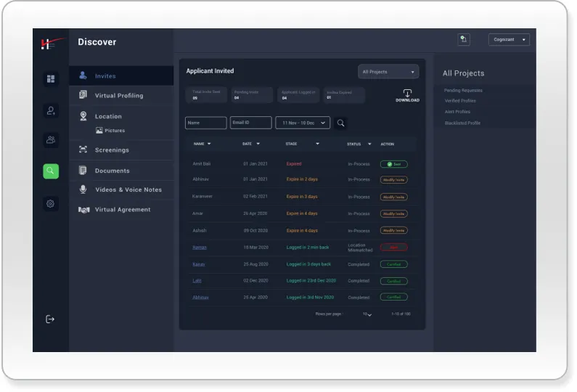577x392 pixels.
Task: Sort by the DATE column arrow
Action: coord(258,144)
